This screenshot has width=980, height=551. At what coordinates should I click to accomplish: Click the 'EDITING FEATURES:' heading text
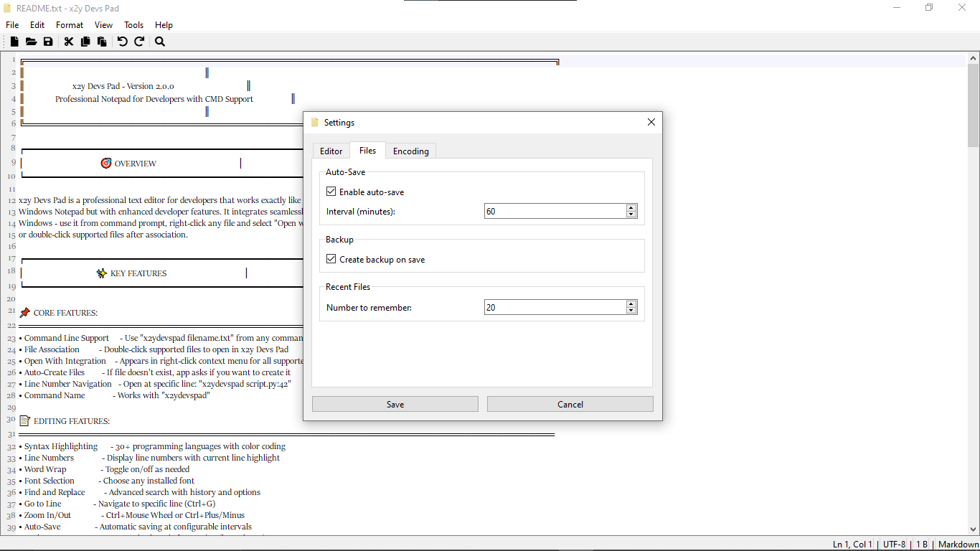pyautogui.click(x=72, y=421)
